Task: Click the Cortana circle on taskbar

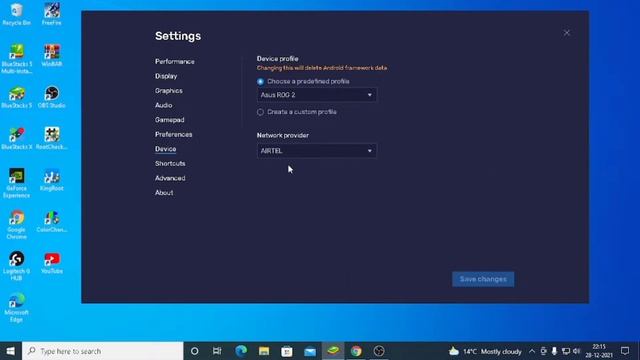Action: 195,351
